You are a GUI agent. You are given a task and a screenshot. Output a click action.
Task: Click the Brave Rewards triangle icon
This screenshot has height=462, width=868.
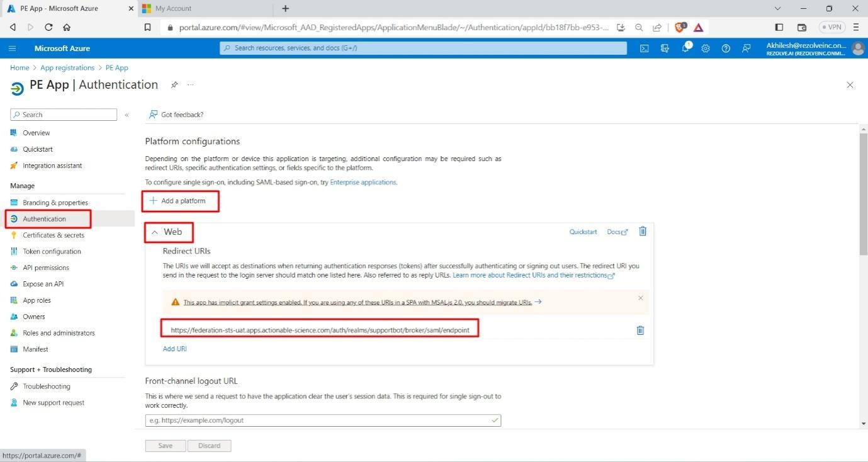[x=699, y=27]
